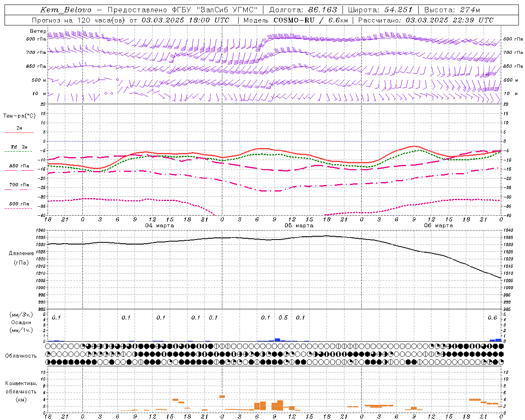This screenshot has width=525, height=420.
Task: Click the elevation text Высота: 274м
Action: 452,10
